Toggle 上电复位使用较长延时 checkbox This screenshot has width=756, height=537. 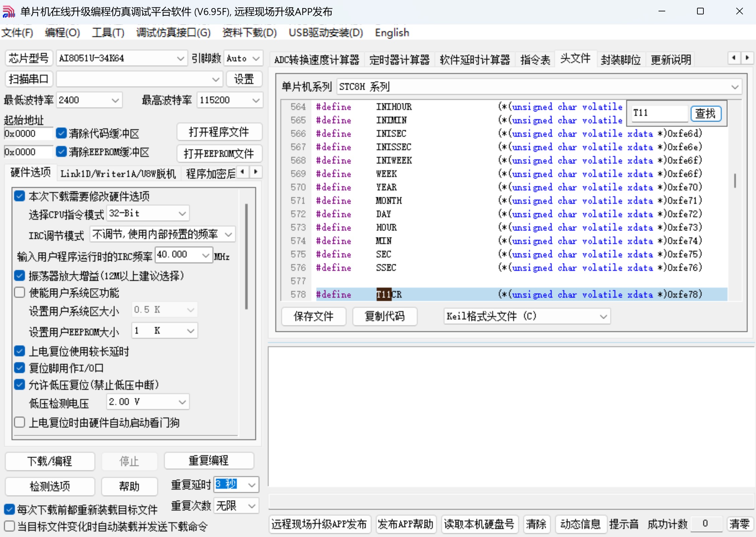coord(19,351)
